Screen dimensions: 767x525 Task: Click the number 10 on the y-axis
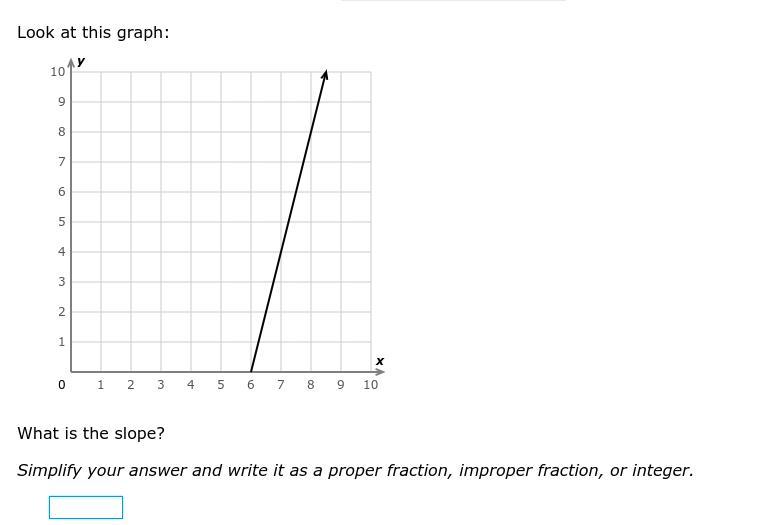(x=58, y=71)
